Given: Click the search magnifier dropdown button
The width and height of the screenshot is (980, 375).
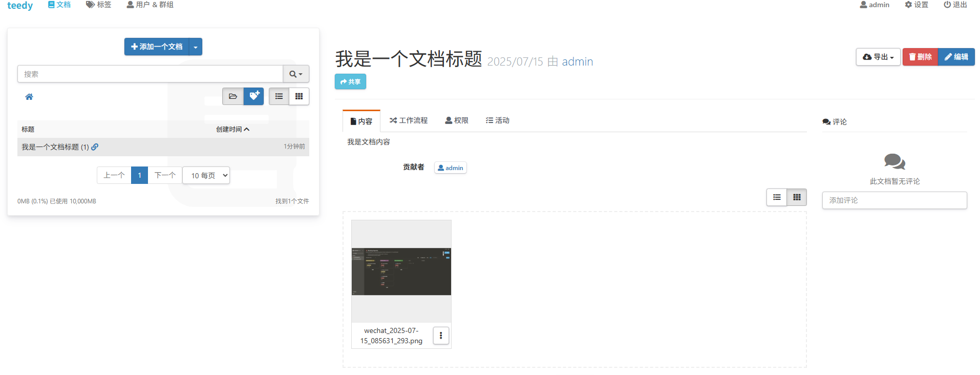Looking at the screenshot, I should tap(296, 74).
